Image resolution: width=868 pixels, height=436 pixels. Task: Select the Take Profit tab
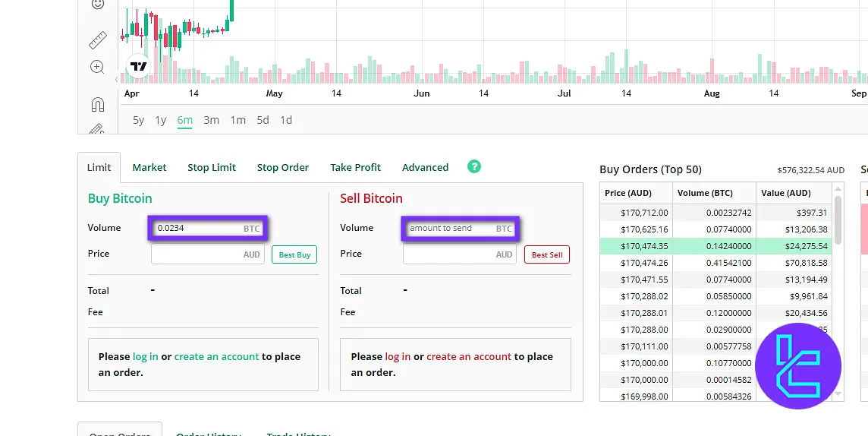[355, 167]
